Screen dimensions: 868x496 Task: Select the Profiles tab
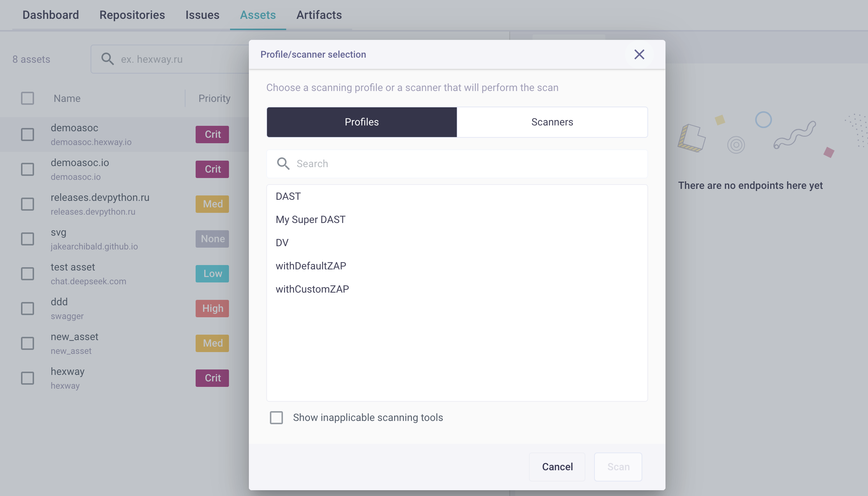(362, 122)
